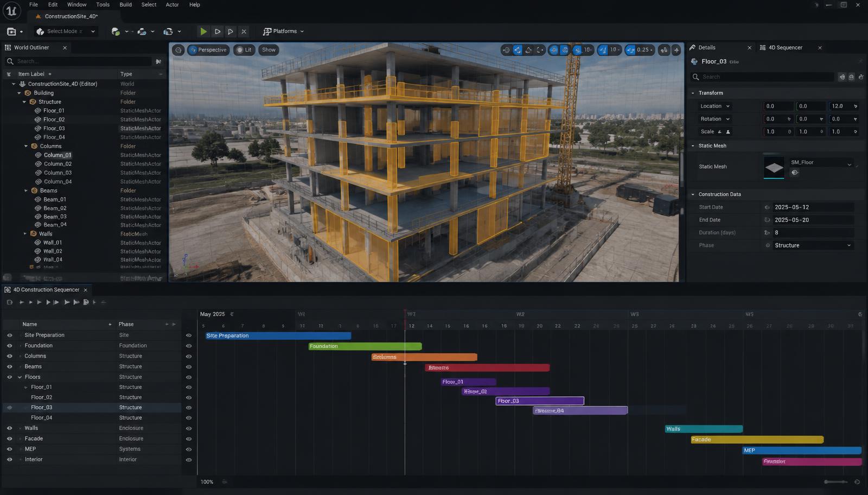The height and width of the screenshot is (495, 868).
Task: Click the yellow Facade Gantt bar
Action: [757, 440]
